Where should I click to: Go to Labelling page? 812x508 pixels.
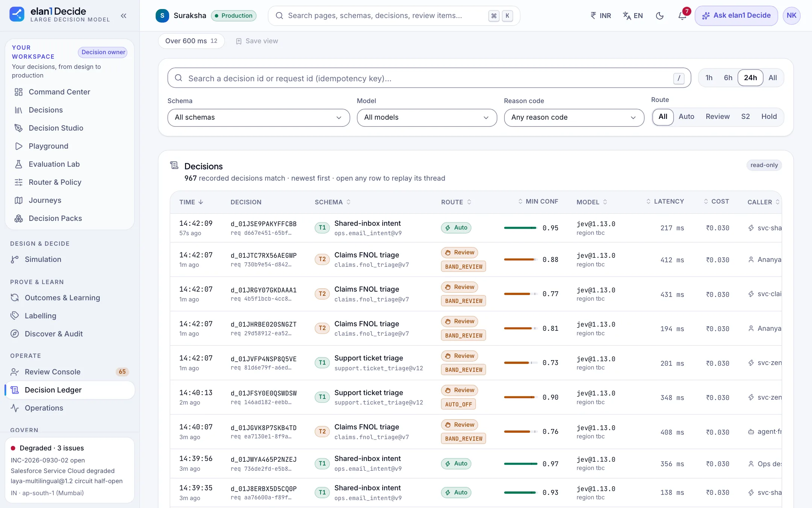coord(70,316)
